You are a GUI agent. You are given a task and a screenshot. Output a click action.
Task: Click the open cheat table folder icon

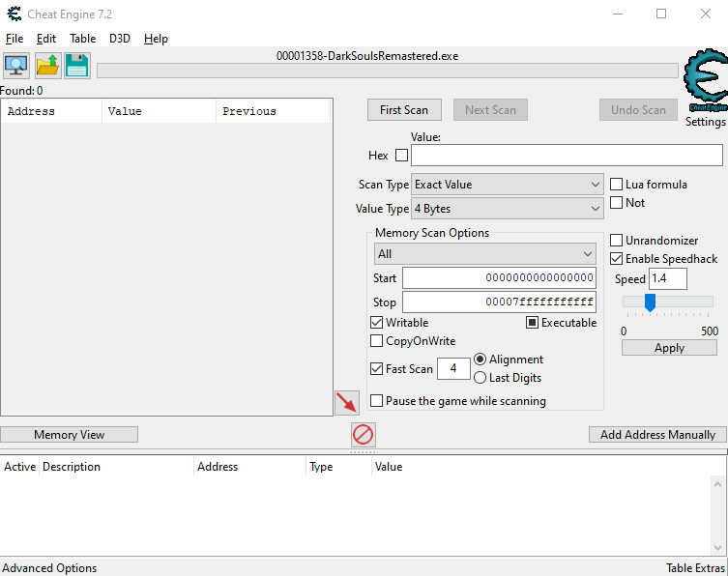pos(47,66)
